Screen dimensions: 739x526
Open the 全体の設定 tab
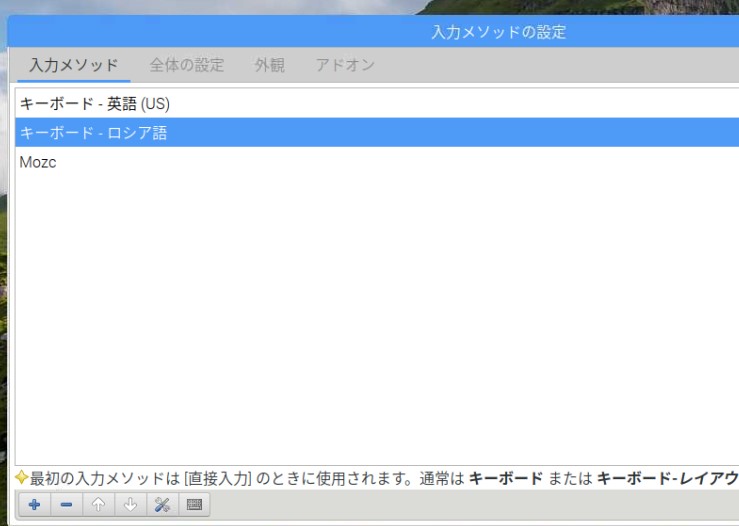[x=187, y=66]
